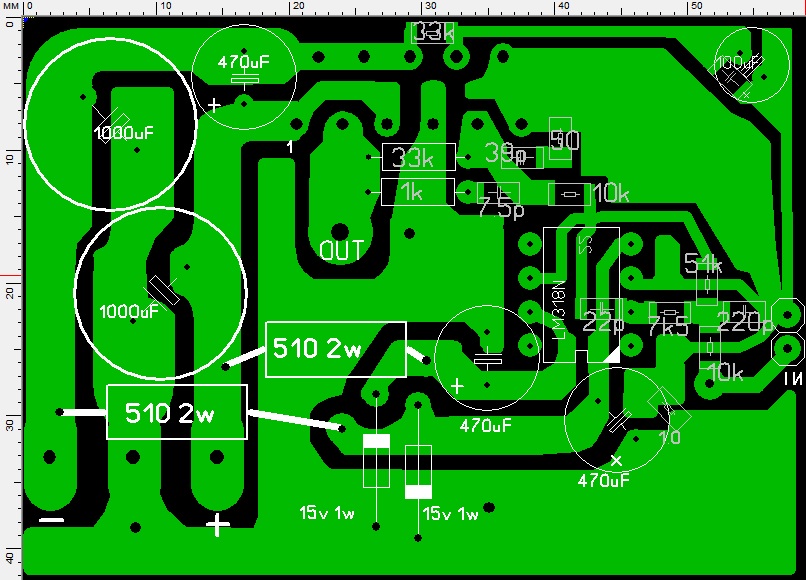This screenshot has width=806, height=580.
Task: Click the 1k resistor outline
Action: pyautogui.click(x=418, y=192)
